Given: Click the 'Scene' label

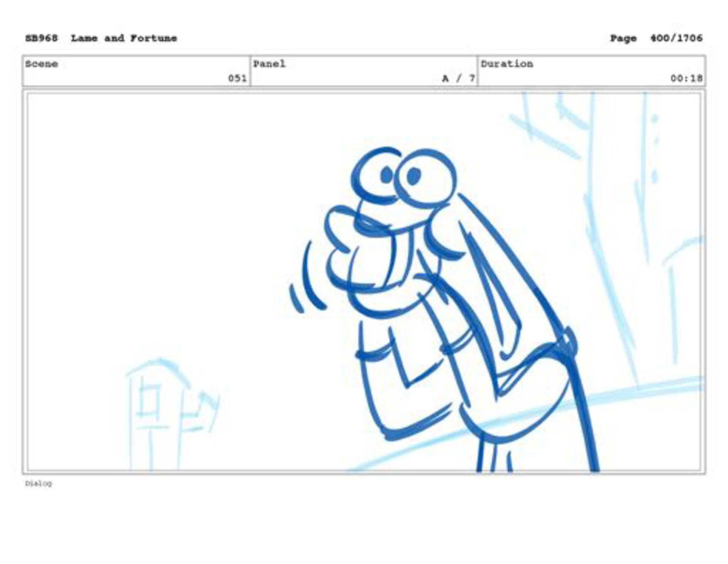Looking at the screenshot, I should point(42,64).
